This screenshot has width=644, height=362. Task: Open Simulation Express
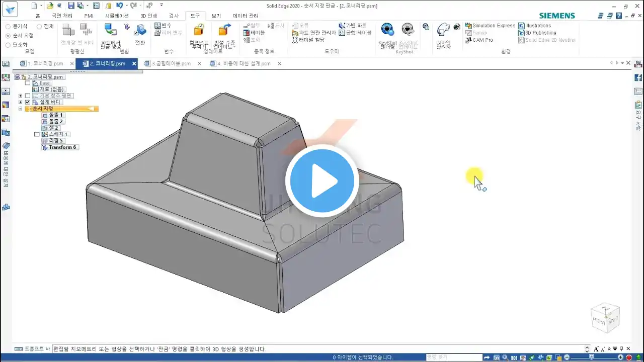(490, 26)
